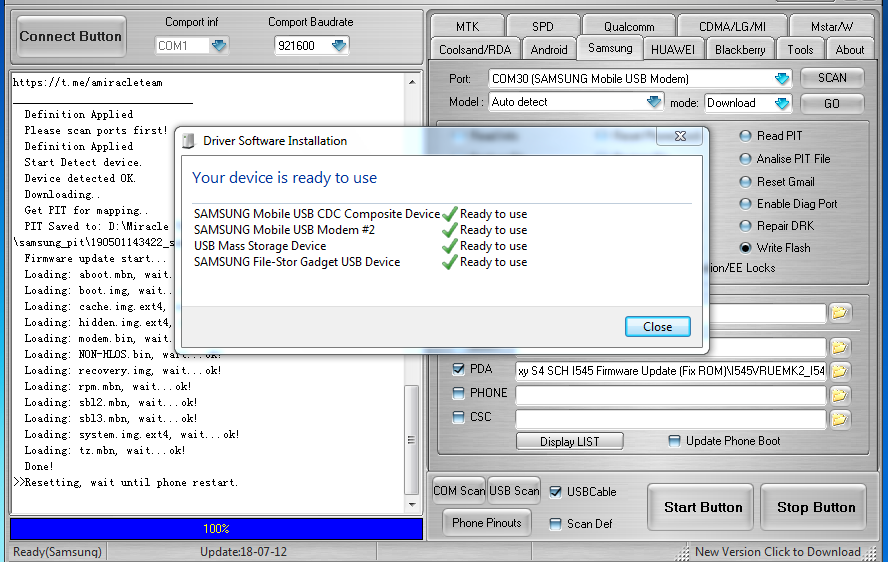Click the Start Button

[x=703, y=507]
